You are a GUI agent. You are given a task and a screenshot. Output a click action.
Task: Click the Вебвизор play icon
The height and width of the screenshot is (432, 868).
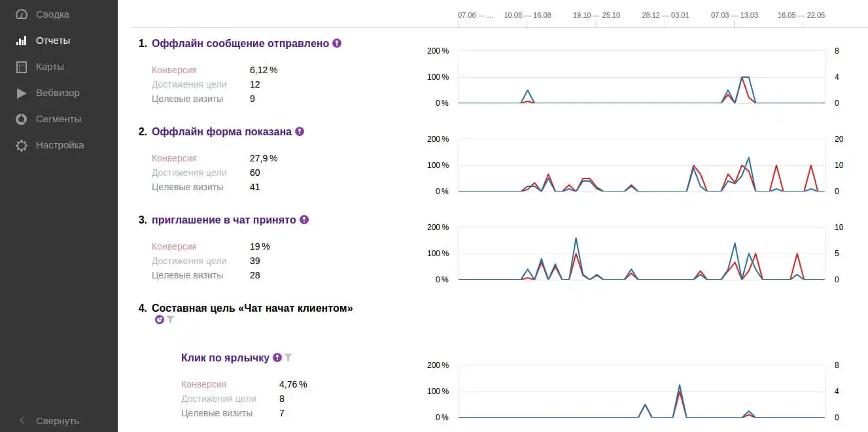point(22,93)
